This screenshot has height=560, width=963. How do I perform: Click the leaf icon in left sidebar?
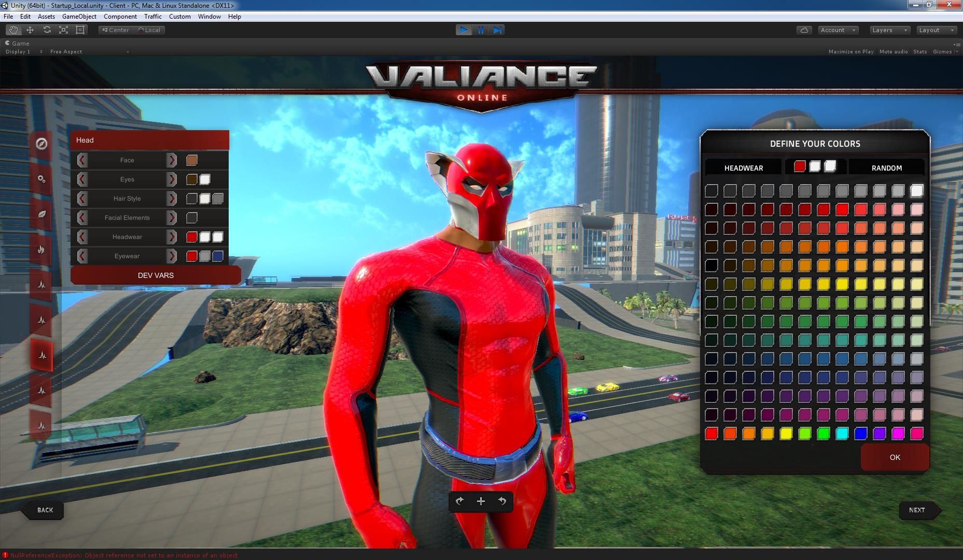tap(42, 214)
